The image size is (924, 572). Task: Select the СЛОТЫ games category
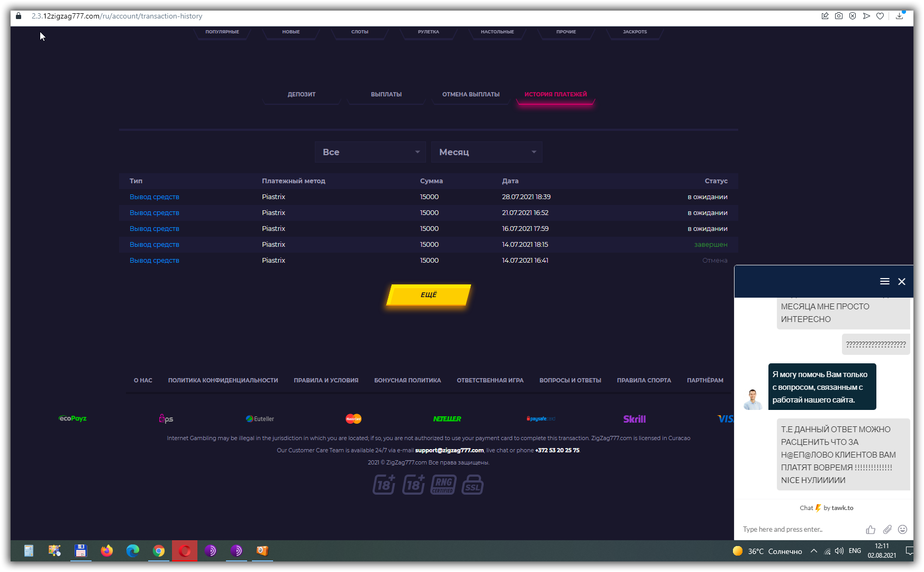(360, 32)
